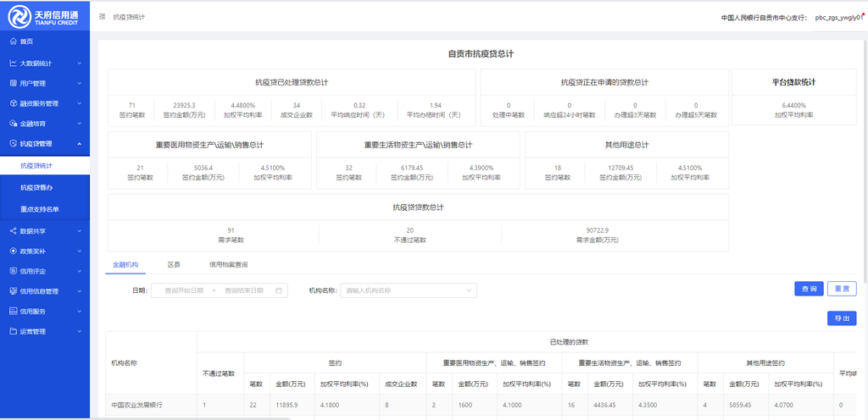
Task: Open the 机构名称 dropdown
Action: click(408, 290)
